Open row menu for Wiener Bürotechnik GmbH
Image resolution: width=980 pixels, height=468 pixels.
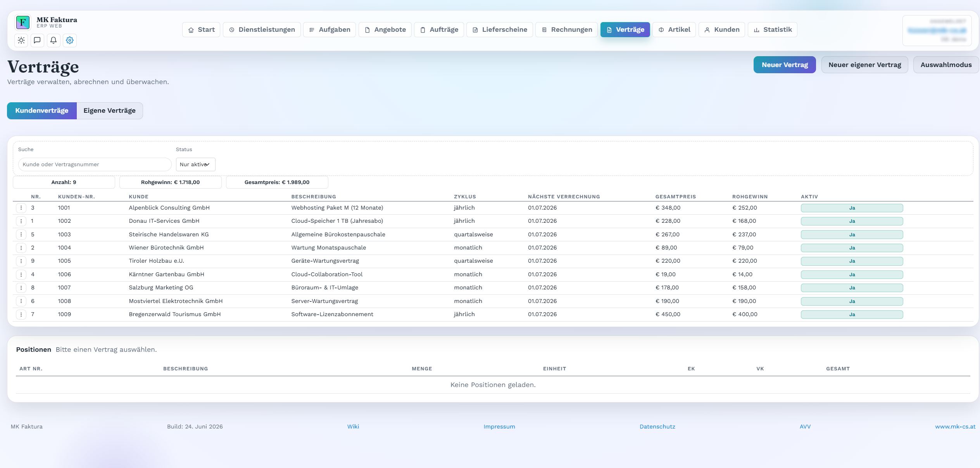(21, 248)
